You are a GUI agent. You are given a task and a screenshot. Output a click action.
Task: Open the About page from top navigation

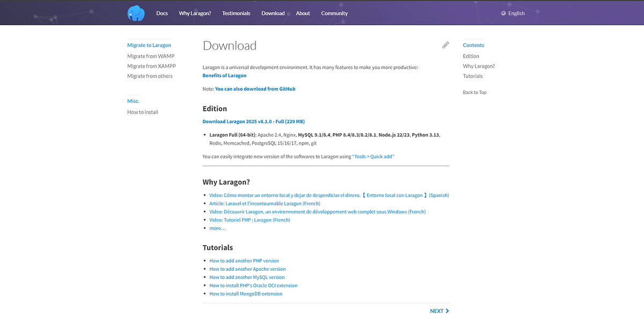[303, 13]
